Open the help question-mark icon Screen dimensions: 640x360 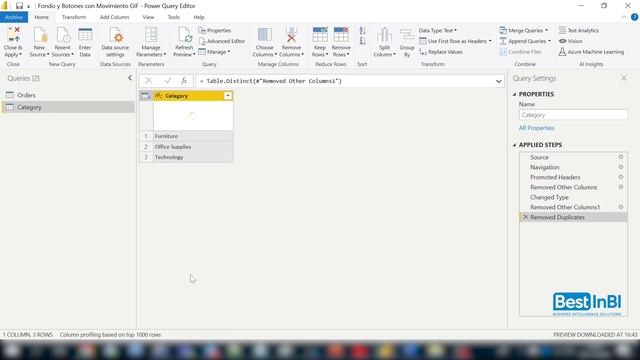click(x=634, y=17)
